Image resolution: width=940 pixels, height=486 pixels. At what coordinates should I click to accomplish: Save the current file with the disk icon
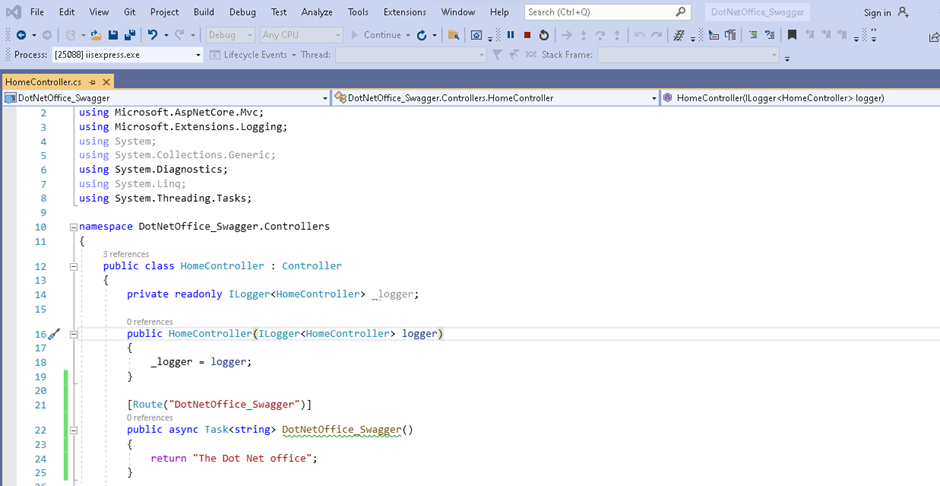[113, 35]
